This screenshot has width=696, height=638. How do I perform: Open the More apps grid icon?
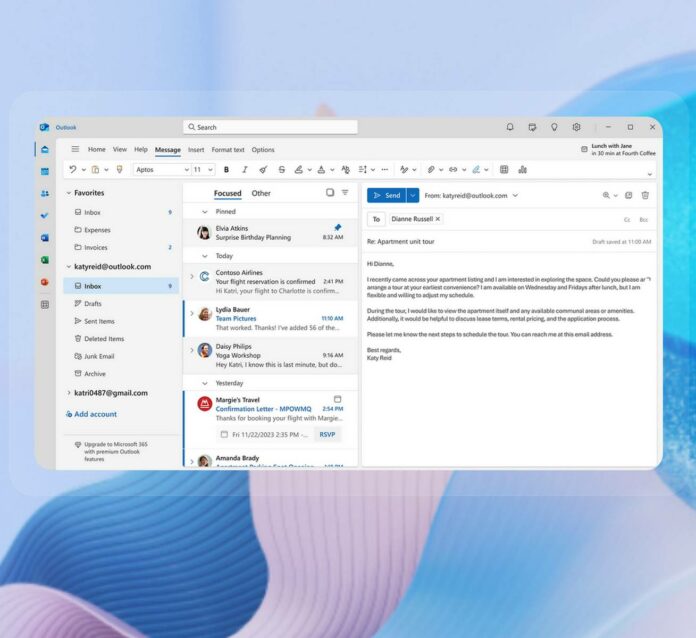[45, 305]
